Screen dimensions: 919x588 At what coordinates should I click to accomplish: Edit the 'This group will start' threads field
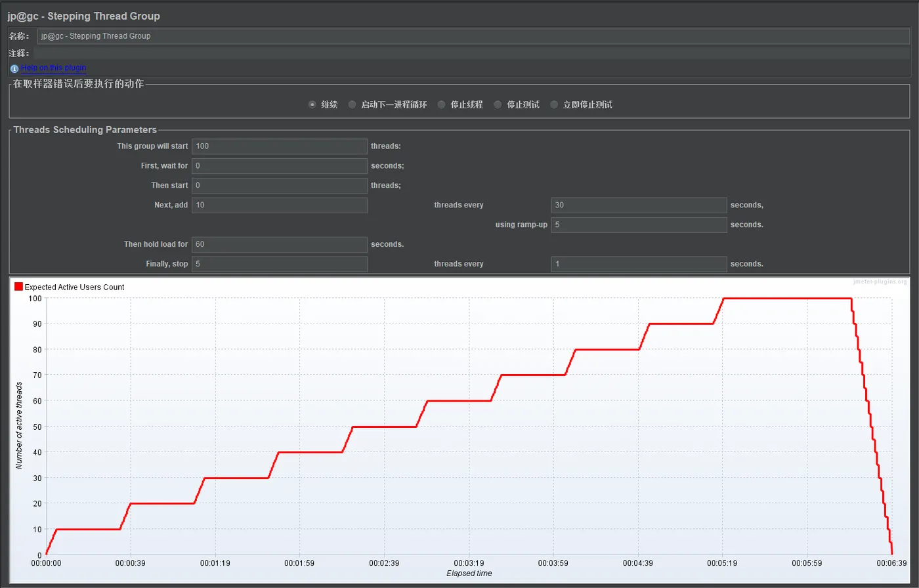pos(280,146)
